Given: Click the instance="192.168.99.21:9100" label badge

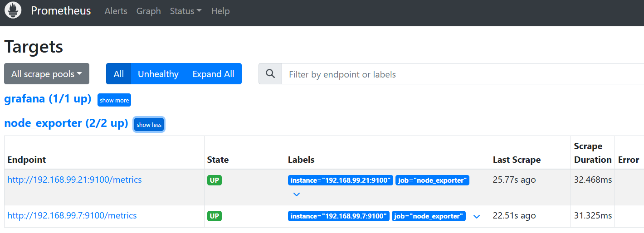Looking at the screenshot, I should pyautogui.click(x=341, y=180).
